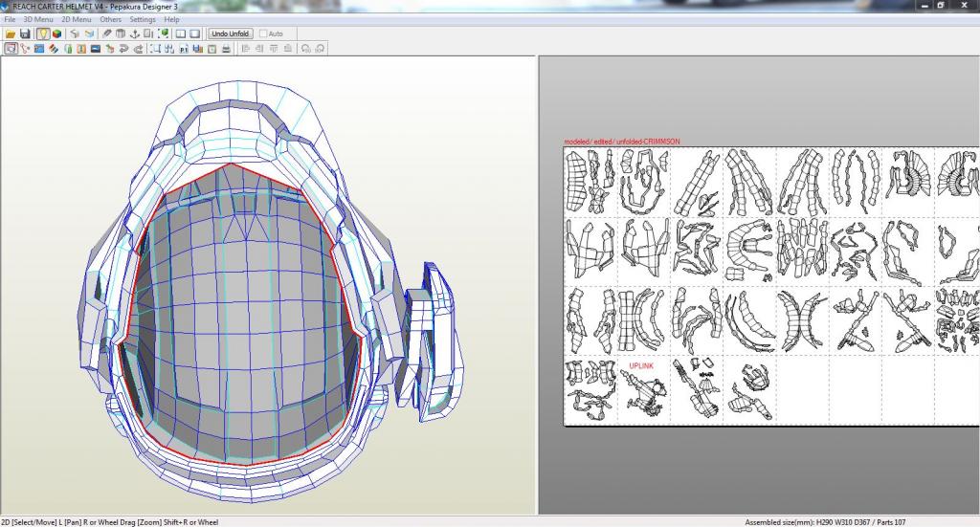Click the left-curving grey arrow icon

(x=123, y=49)
